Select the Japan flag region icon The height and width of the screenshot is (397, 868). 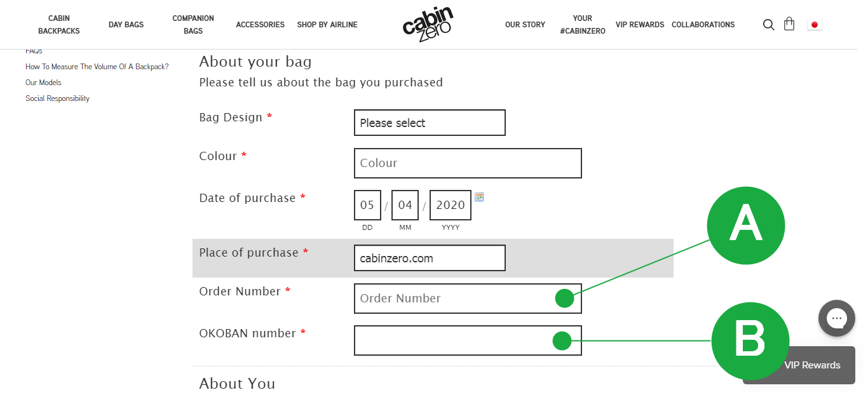pyautogui.click(x=815, y=25)
